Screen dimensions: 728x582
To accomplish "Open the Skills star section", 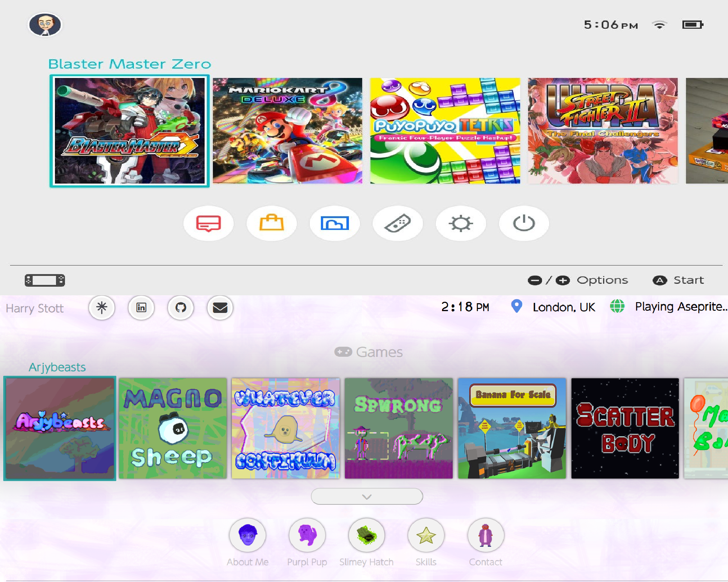I will pyautogui.click(x=426, y=535).
